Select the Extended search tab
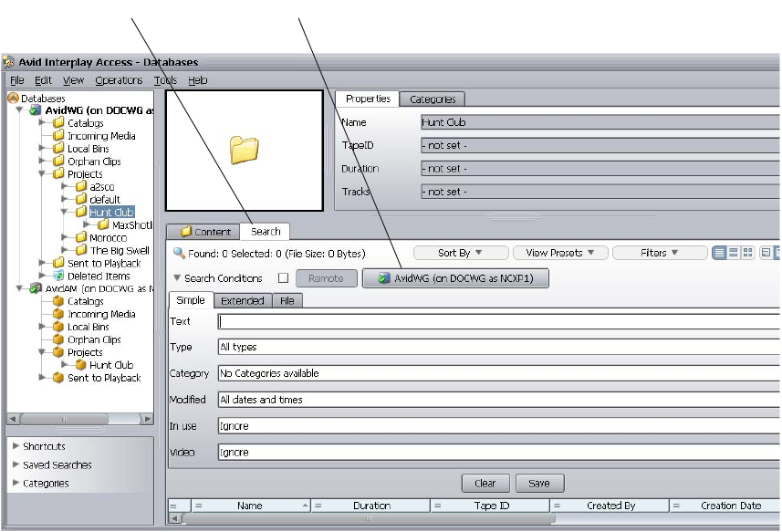 [x=243, y=300]
